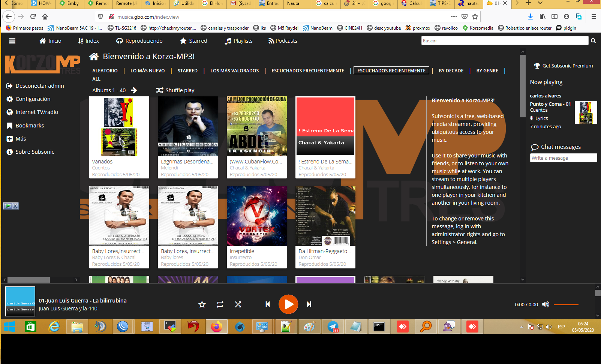This screenshot has height=364, width=601.
Task: Open Da Hitman-Reggaeton album cover
Action: click(x=325, y=216)
